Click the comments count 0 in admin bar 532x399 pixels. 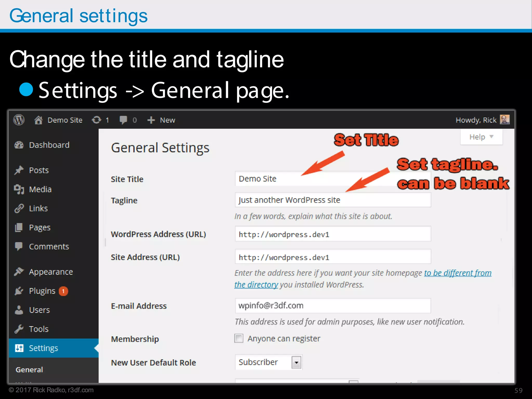pos(135,120)
